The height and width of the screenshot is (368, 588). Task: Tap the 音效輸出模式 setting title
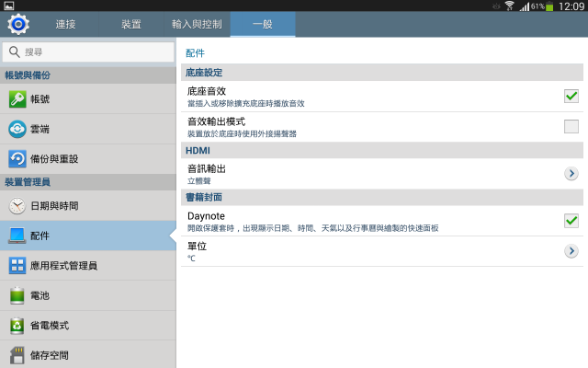coord(217,121)
